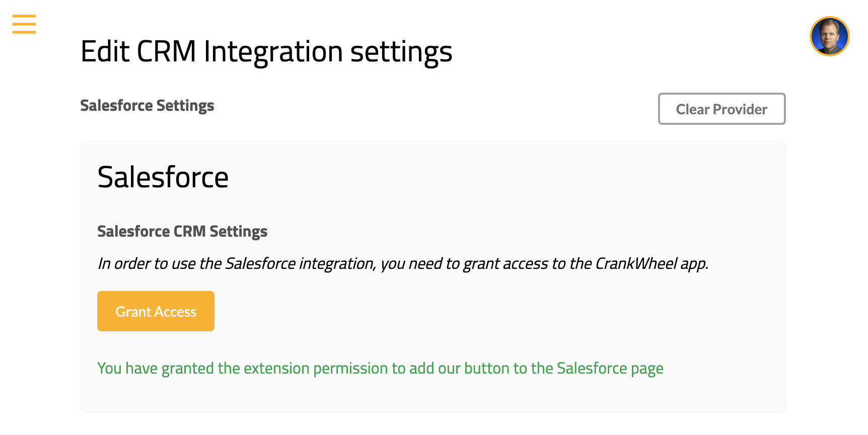868x435 pixels.
Task: Click the 'Salesforce CRM Settings' subheading
Action: [182, 232]
